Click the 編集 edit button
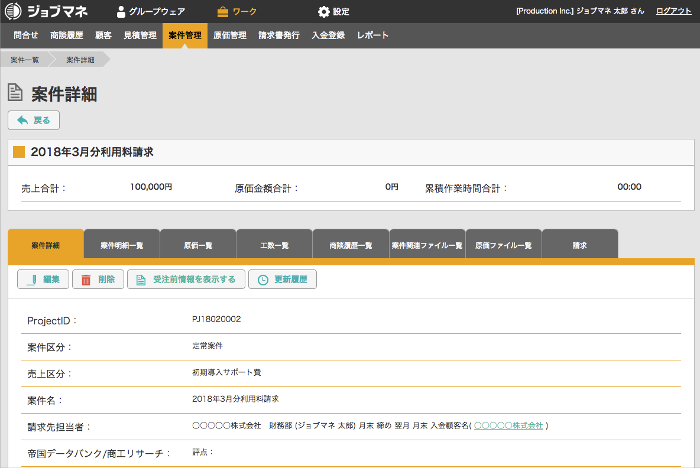 coord(43,280)
